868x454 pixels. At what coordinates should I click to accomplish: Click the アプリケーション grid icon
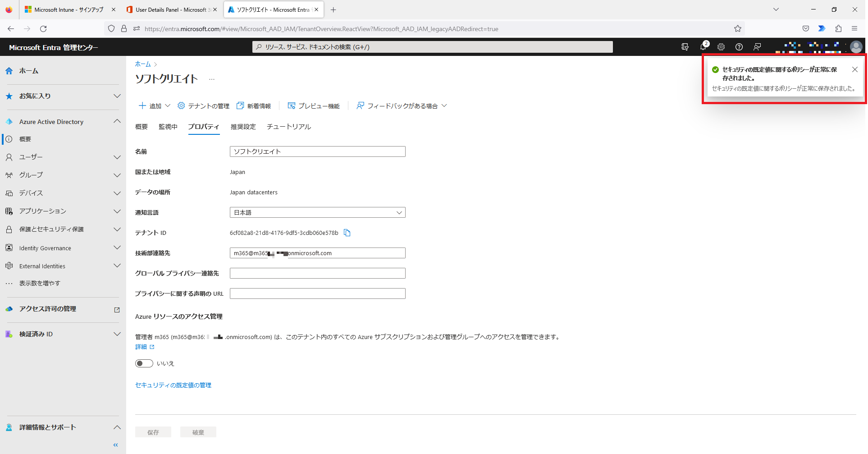9,211
